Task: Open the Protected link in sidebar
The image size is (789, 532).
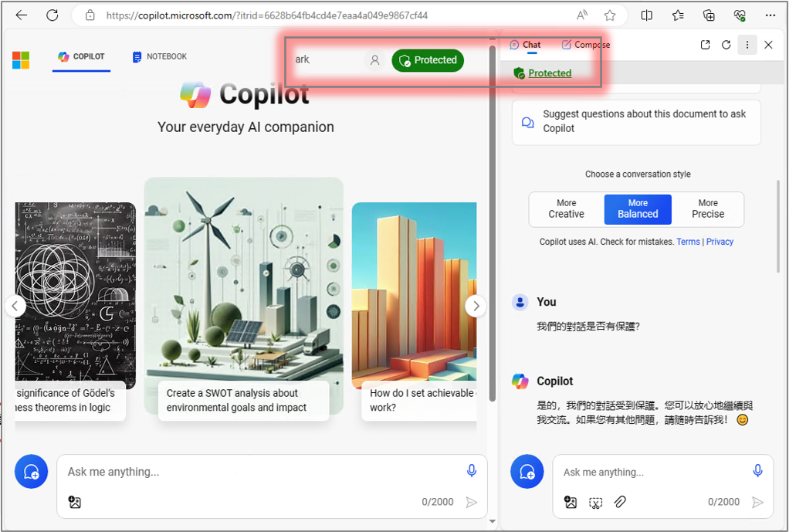Action: tap(550, 73)
